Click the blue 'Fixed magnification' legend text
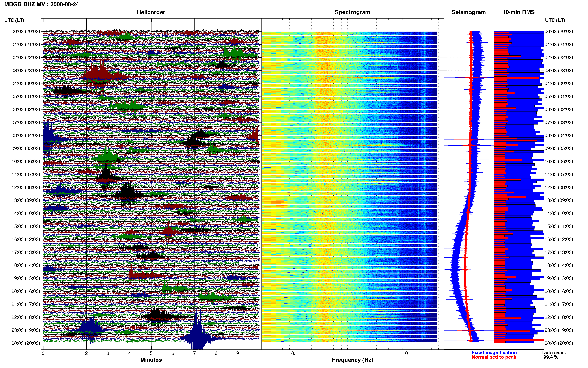Screen dimensions: 588x368 [x=494, y=353]
